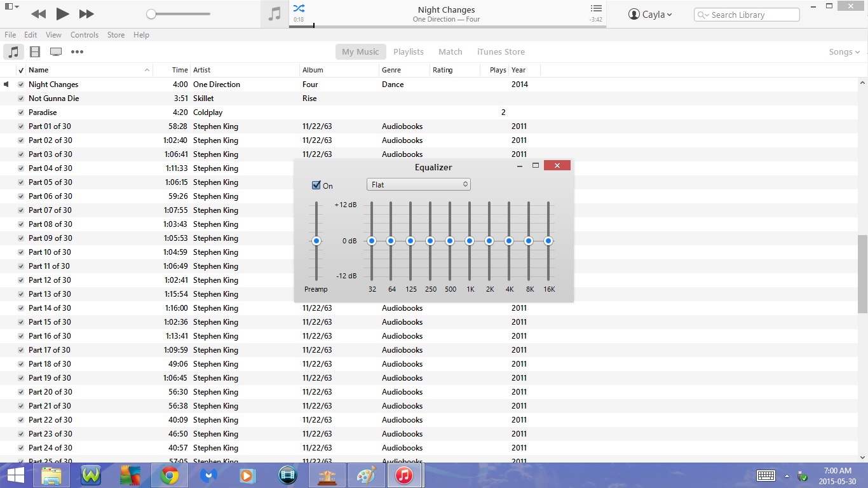Click the 16K band slider handle
This screenshot has height=488, width=868.
click(x=548, y=241)
